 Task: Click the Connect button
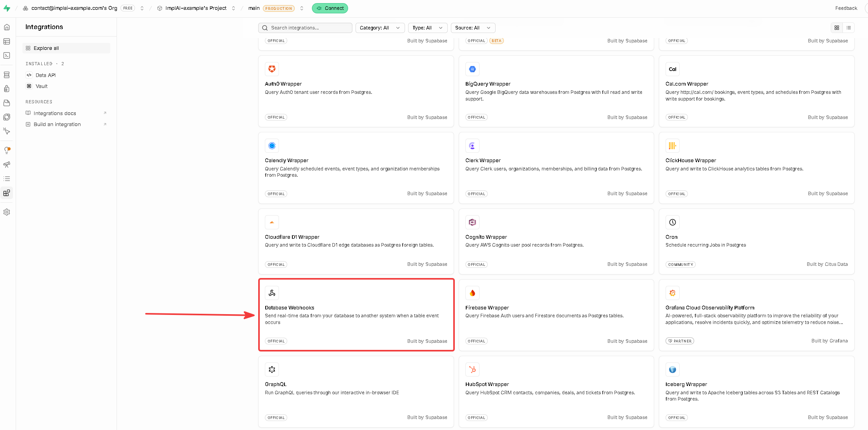330,8
